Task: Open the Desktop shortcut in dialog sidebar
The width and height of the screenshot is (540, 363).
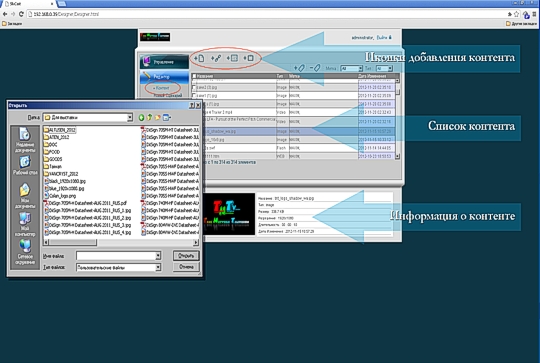Action: tap(25, 166)
